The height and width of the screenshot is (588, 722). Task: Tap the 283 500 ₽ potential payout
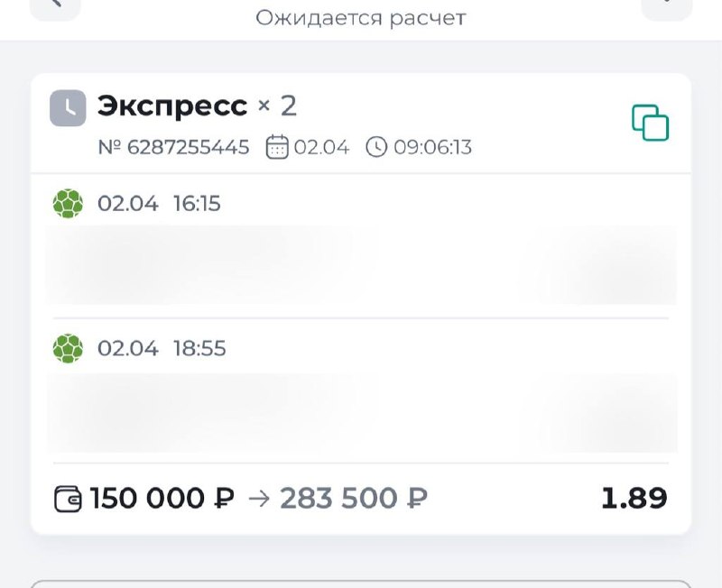[353, 498]
